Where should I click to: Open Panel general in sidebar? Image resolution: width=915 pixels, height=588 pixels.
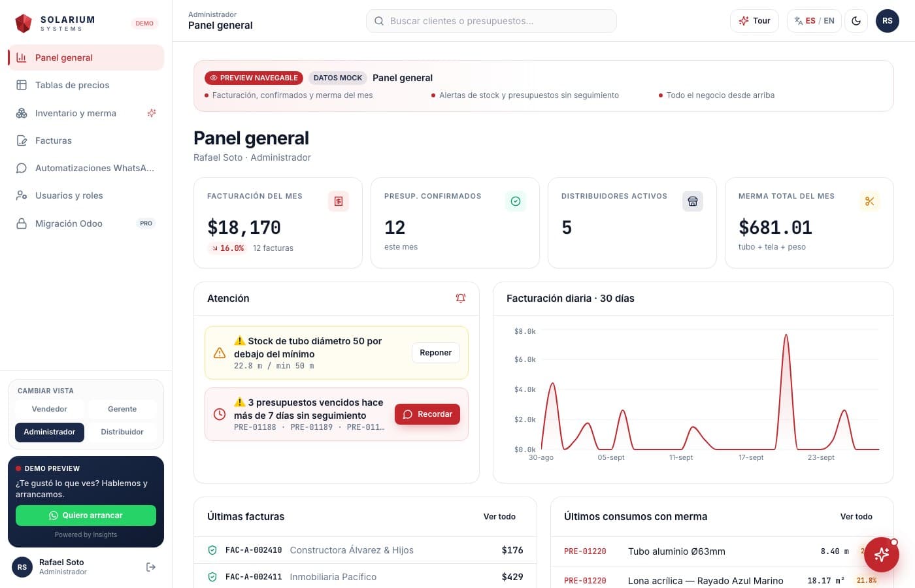click(x=86, y=57)
